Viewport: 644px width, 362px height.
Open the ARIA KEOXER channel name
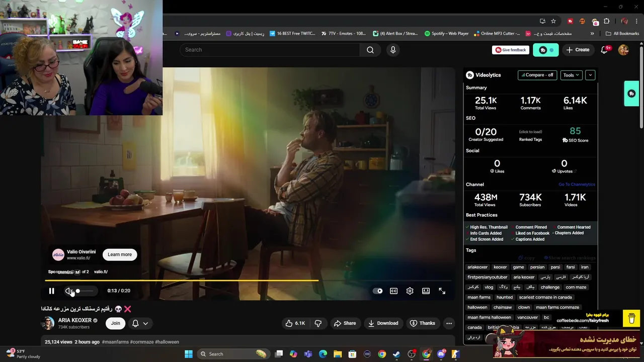pos(75,320)
